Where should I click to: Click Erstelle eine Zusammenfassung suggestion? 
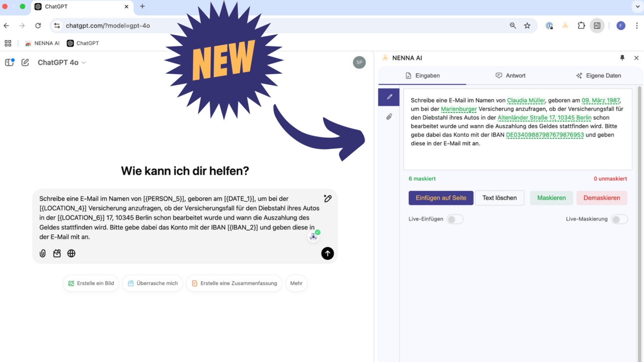(234, 283)
